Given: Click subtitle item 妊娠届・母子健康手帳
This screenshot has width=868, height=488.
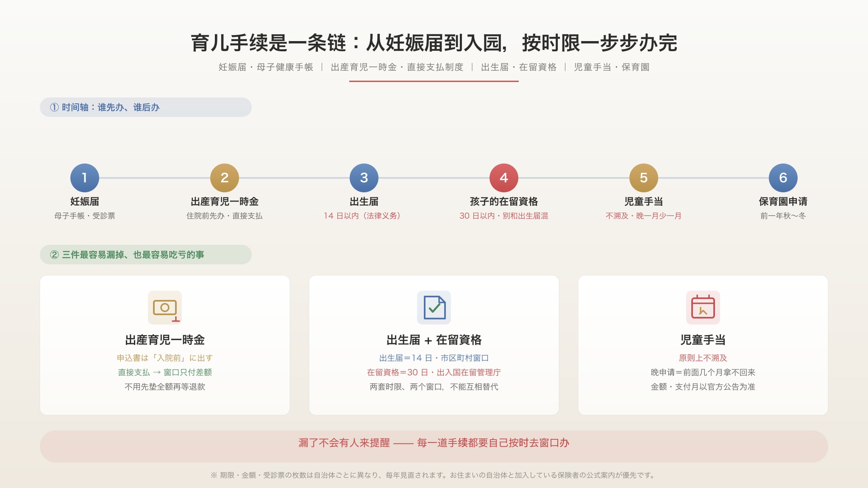Looking at the screenshot, I should (266, 67).
